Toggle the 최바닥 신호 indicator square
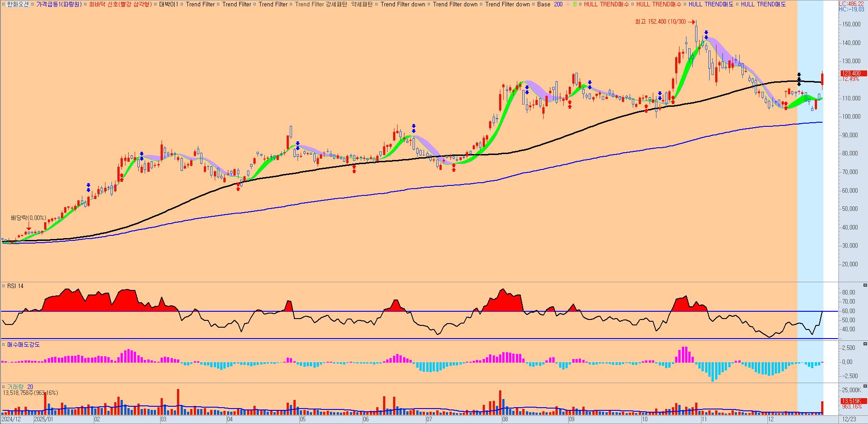Image resolution: width=868 pixels, height=424 pixels. tap(86, 4)
